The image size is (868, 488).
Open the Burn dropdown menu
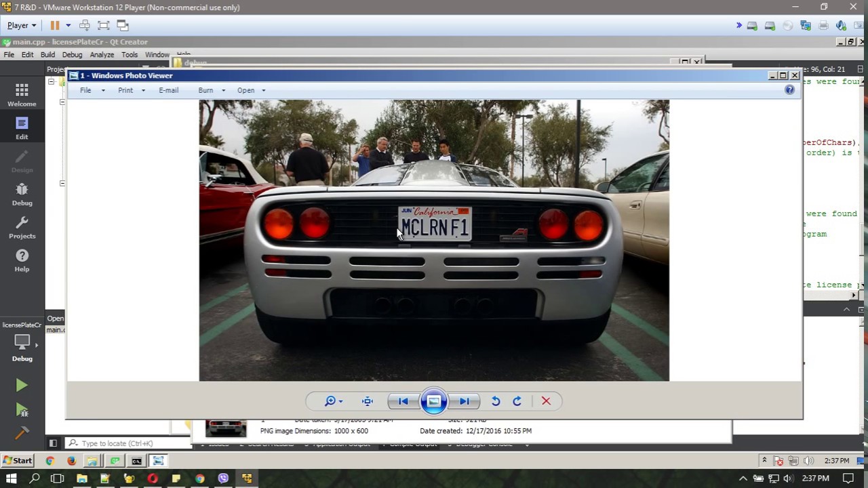click(212, 90)
